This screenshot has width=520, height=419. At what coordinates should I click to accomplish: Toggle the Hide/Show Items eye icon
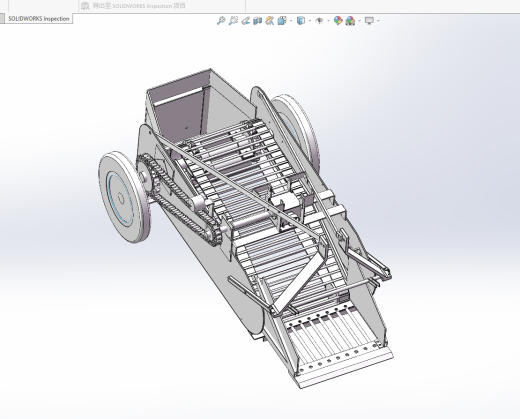click(319, 21)
